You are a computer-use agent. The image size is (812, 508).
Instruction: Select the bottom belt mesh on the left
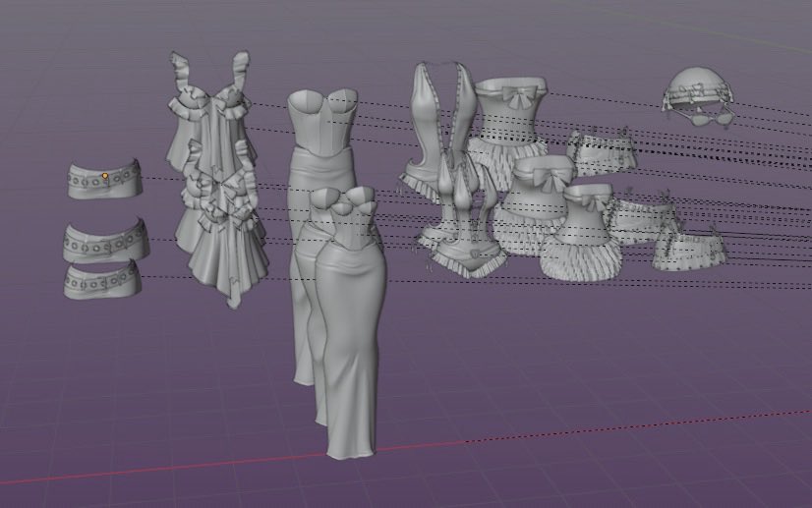(102, 280)
